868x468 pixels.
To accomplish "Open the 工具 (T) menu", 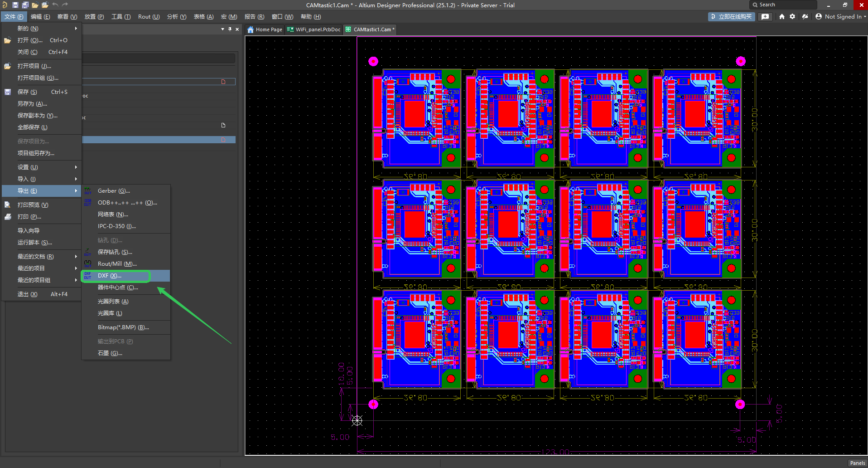I will (x=121, y=17).
